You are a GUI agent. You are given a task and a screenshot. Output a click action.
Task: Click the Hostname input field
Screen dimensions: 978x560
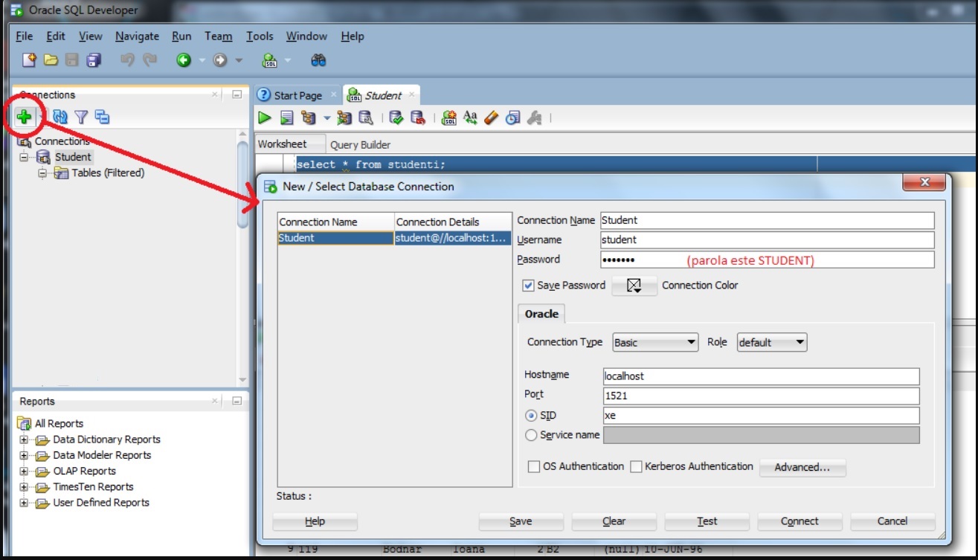(761, 376)
